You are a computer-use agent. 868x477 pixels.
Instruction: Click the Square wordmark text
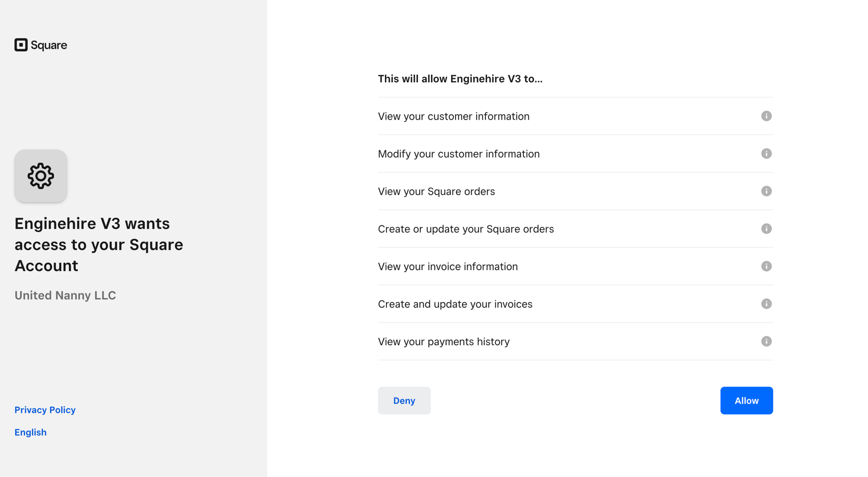point(49,45)
